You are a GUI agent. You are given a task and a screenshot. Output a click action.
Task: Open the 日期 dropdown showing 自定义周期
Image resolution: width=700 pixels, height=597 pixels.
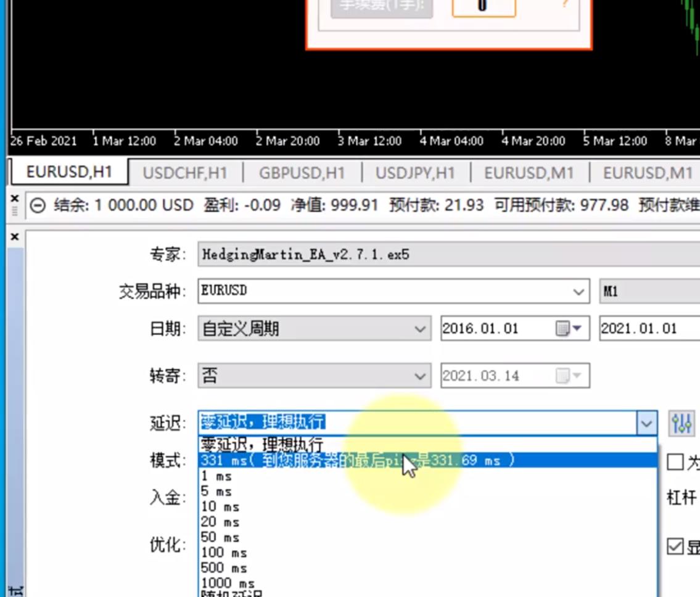pos(422,328)
